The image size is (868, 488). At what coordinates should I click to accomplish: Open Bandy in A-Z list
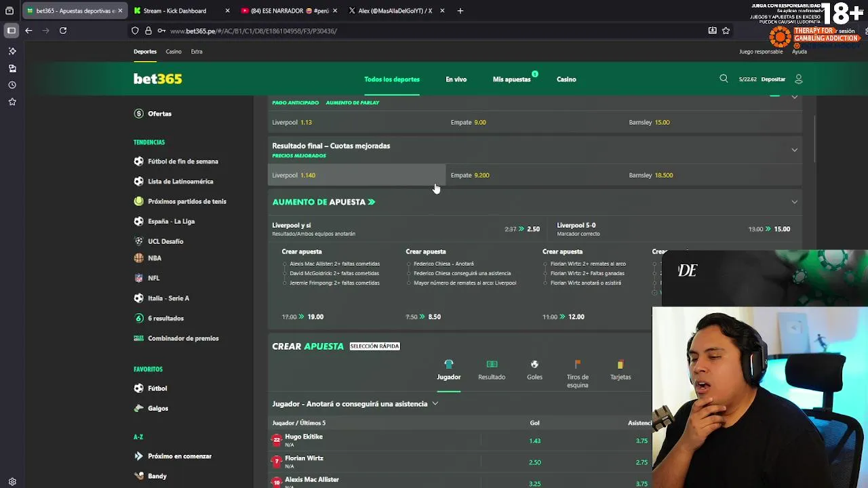coord(157,476)
